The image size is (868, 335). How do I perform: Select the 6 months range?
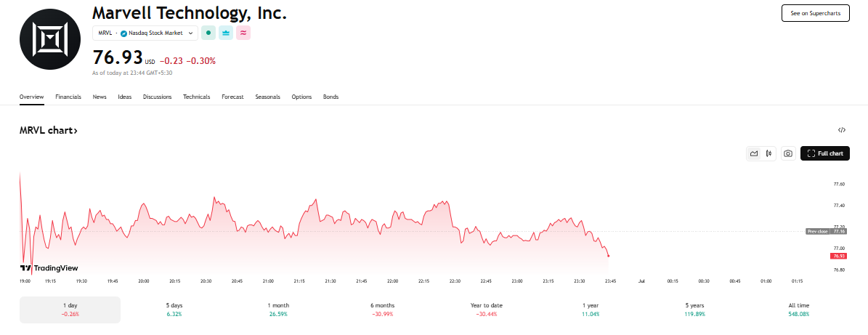pyautogui.click(x=383, y=310)
